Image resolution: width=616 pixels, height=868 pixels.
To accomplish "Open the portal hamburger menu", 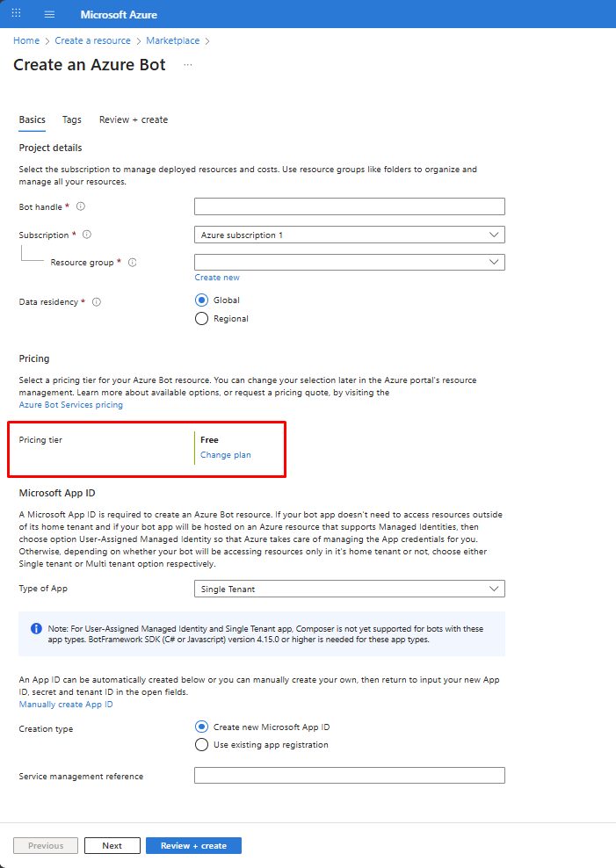I will click(49, 14).
